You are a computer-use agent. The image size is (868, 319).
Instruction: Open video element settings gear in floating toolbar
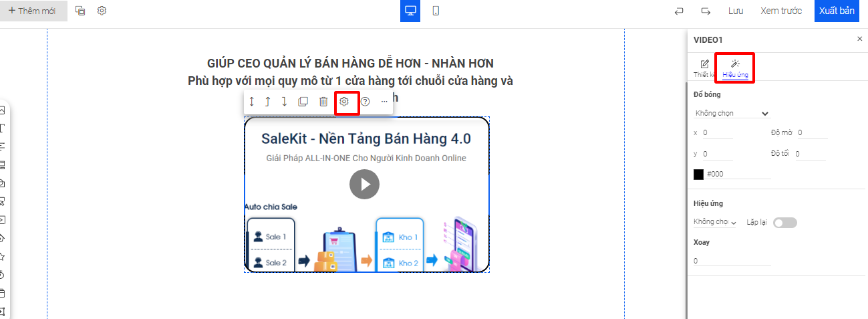pos(344,102)
